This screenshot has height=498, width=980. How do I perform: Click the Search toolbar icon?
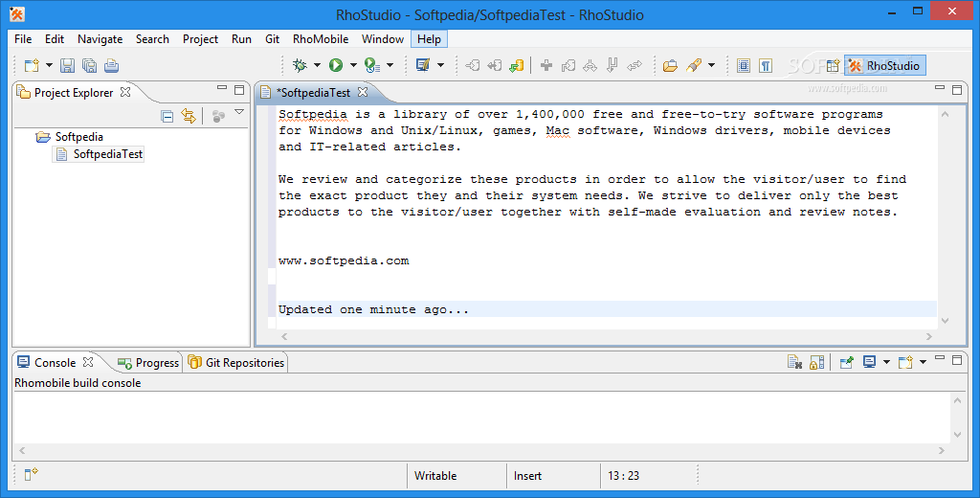click(x=423, y=65)
